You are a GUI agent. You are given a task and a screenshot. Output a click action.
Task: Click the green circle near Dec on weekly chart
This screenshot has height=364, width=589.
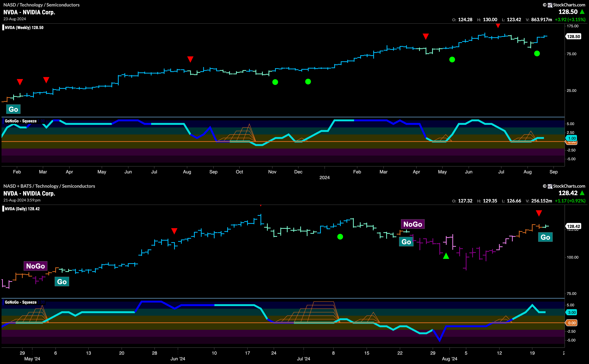308,82
